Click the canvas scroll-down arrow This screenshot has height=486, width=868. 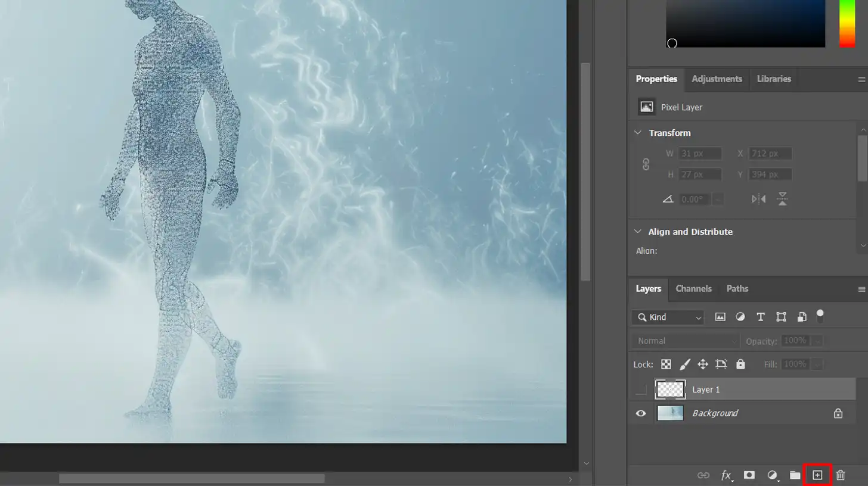(586, 464)
